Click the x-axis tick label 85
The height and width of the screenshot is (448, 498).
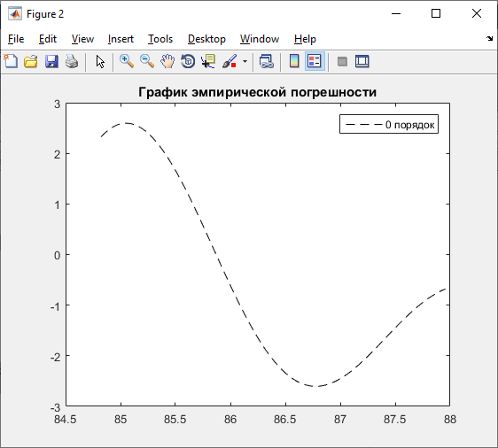tap(121, 420)
